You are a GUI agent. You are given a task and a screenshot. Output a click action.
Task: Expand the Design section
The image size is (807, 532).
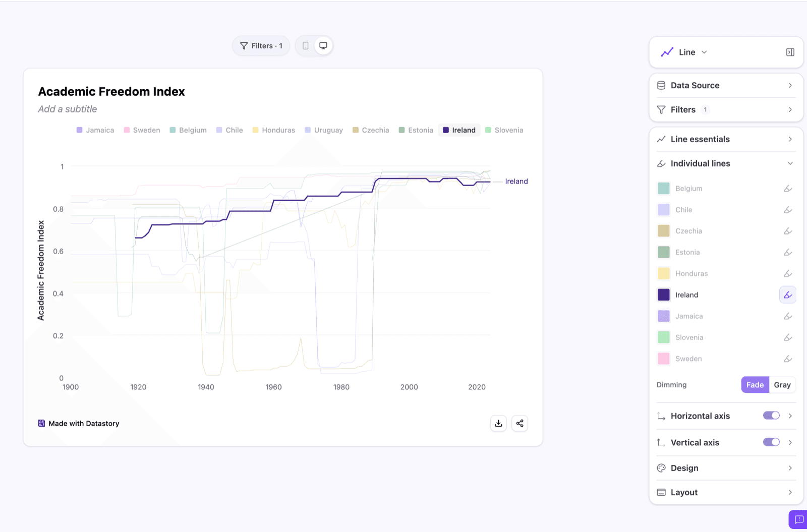[726, 468]
